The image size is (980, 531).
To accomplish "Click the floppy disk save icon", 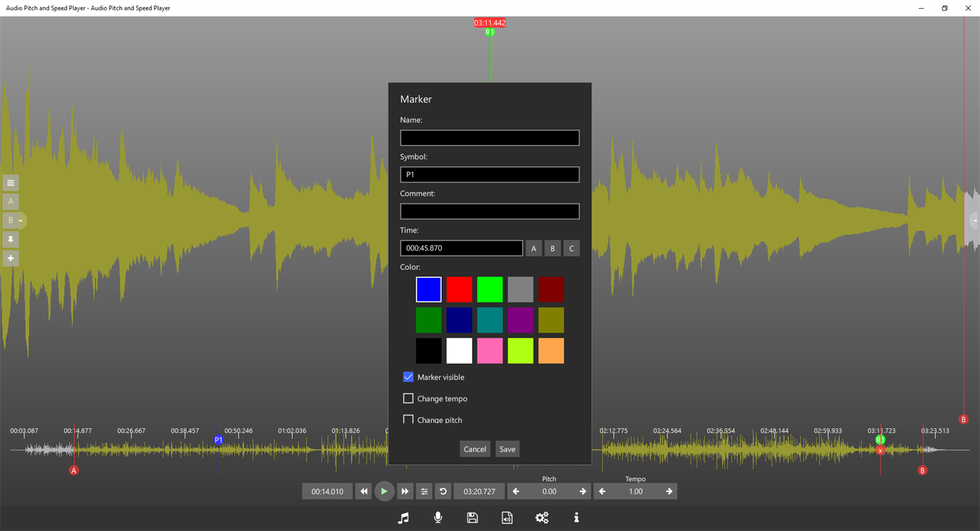I will coord(472,518).
